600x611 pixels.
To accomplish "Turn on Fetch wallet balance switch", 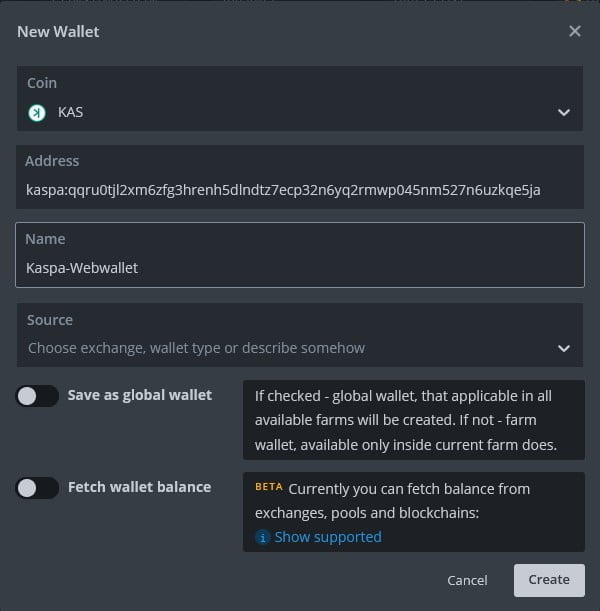I will [x=37, y=488].
